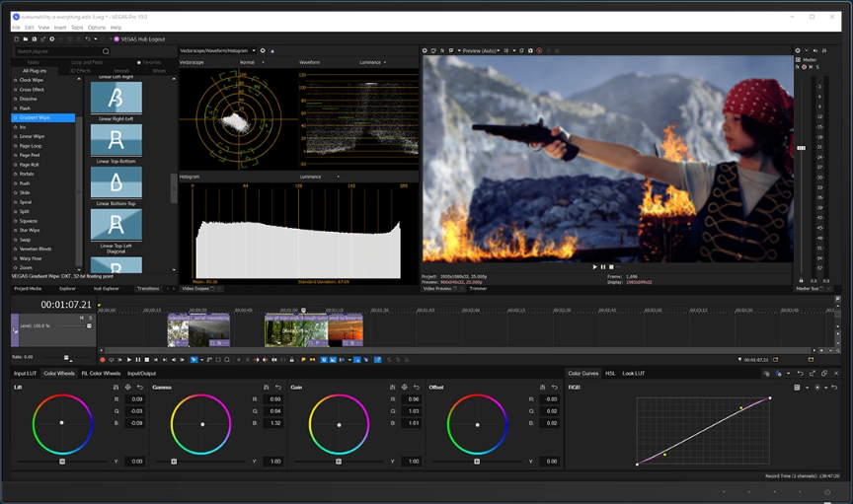Solo the video track with S button
The width and height of the screenshot is (853, 504).
tap(90, 318)
